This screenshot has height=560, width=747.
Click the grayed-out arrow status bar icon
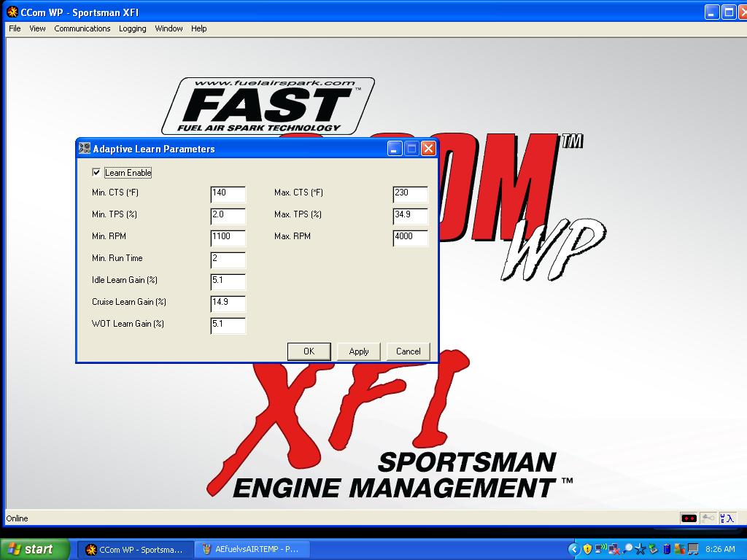point(708,518)
